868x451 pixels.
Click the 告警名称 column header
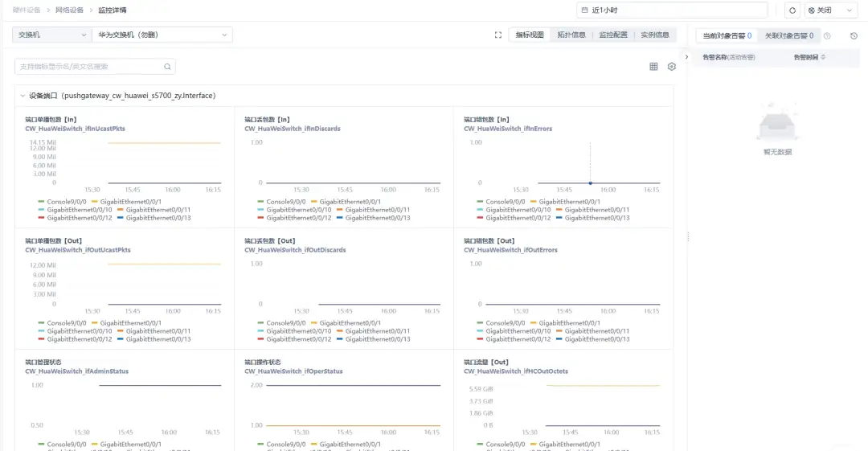coord(728,57)
